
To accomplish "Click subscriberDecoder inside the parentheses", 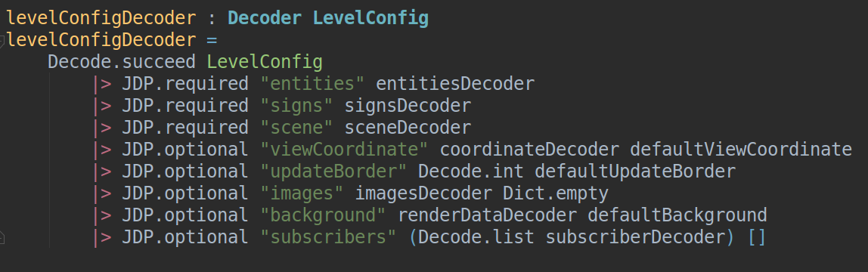I will (635, 237).
